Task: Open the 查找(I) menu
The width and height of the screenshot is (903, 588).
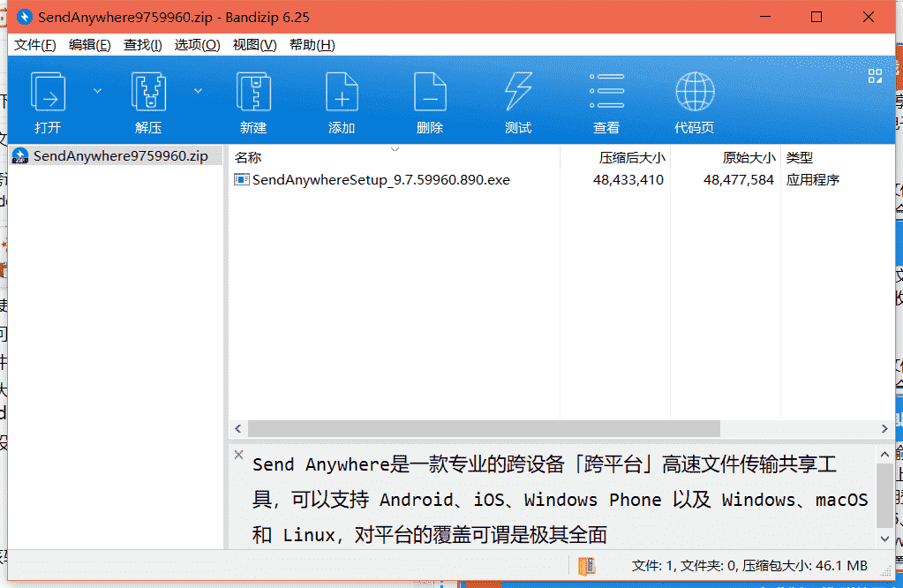Action: click(142, 45)
